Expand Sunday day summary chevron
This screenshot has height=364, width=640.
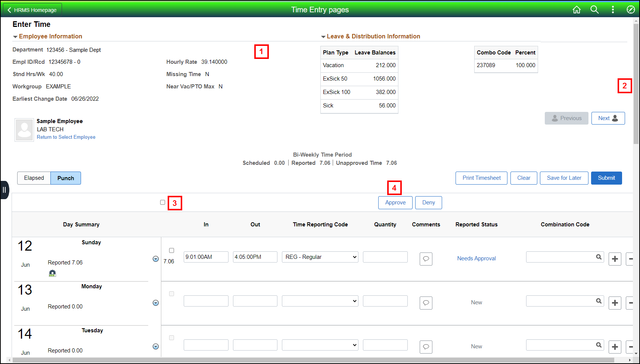click(x=156, y=259)
